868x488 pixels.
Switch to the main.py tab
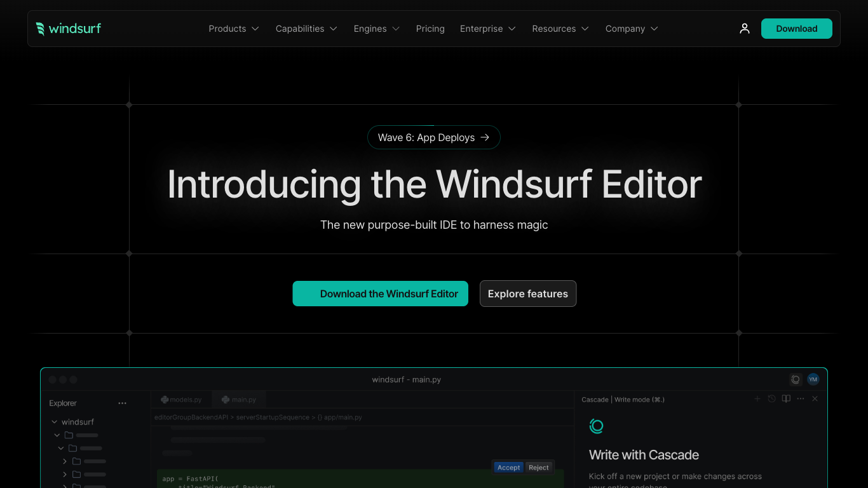(239, 400)
